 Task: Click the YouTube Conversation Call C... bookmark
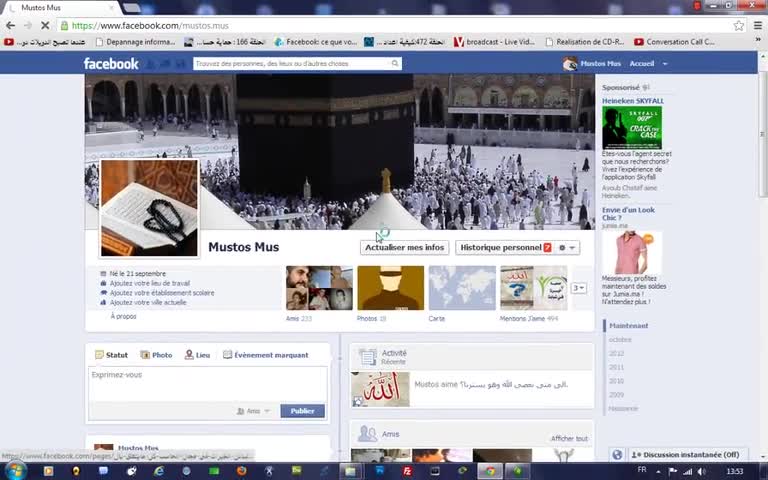(674, 42)
